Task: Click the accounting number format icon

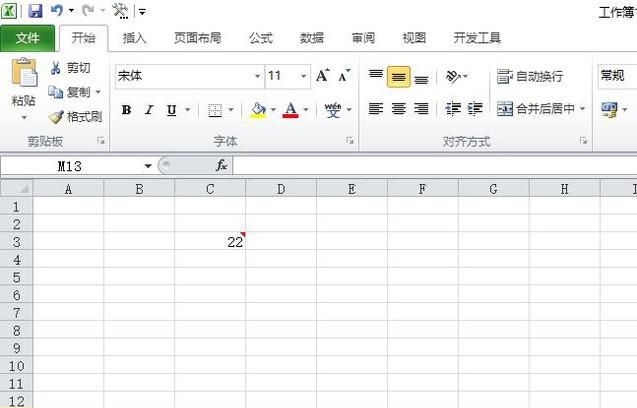Action: 609,109
